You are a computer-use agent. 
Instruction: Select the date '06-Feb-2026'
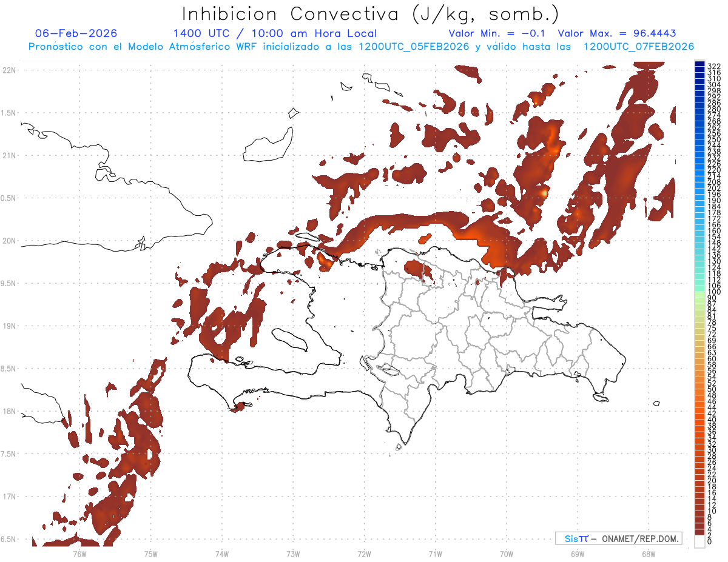[x=76, y=33]
